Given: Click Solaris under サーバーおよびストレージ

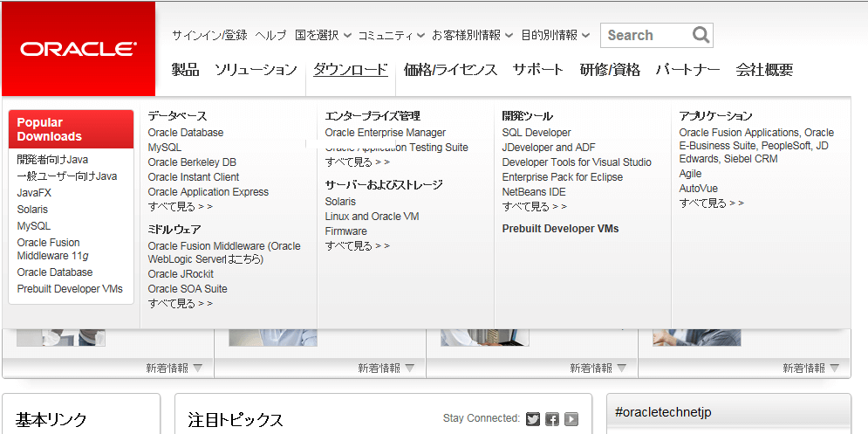Looking at the screenshot, I should tap(340, 201).
